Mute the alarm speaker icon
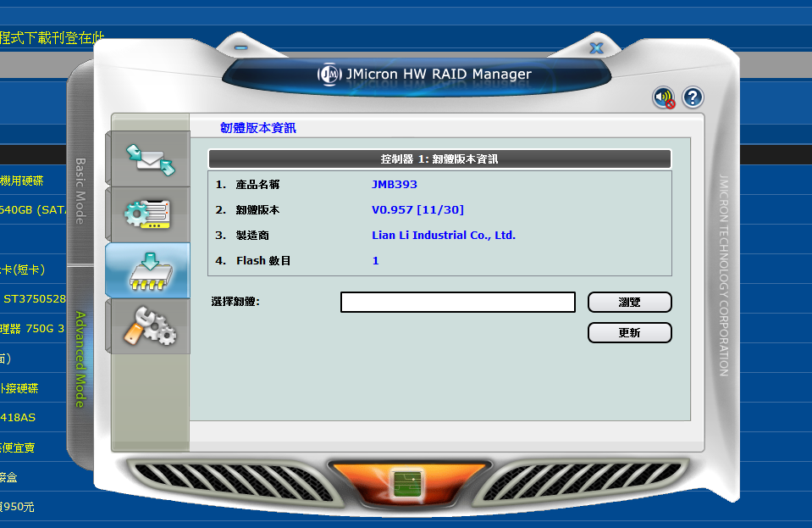Image resolution: width=812 pixels, height=528 pixels. click(663, 97)
